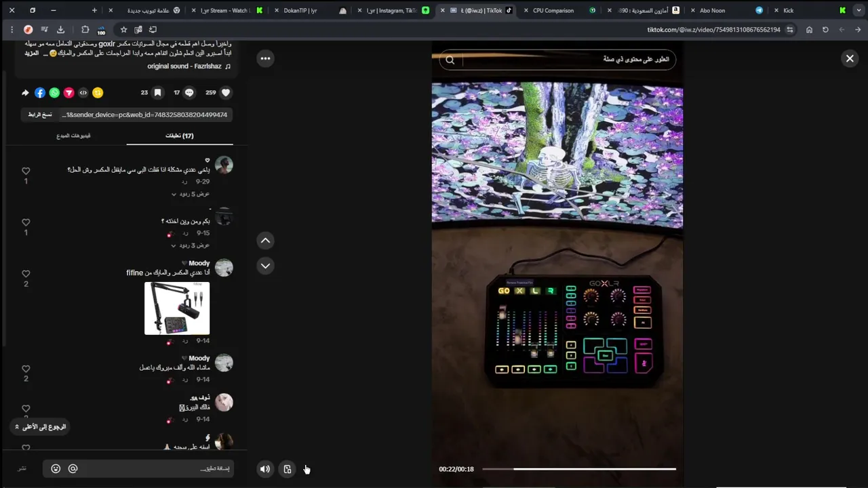Click the tiktok.com address bar URL
The height and width of the screenshot is (488, 868).
[713, 30]
